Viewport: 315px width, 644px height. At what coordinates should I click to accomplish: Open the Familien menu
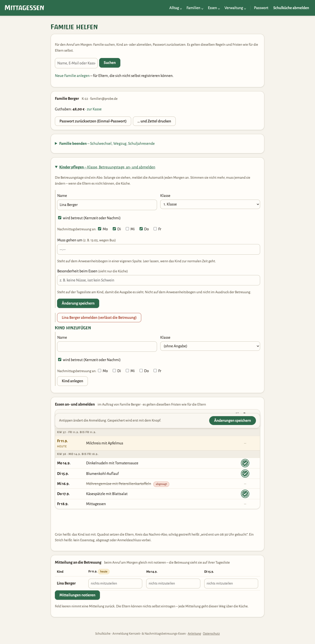tap(195, 8)
